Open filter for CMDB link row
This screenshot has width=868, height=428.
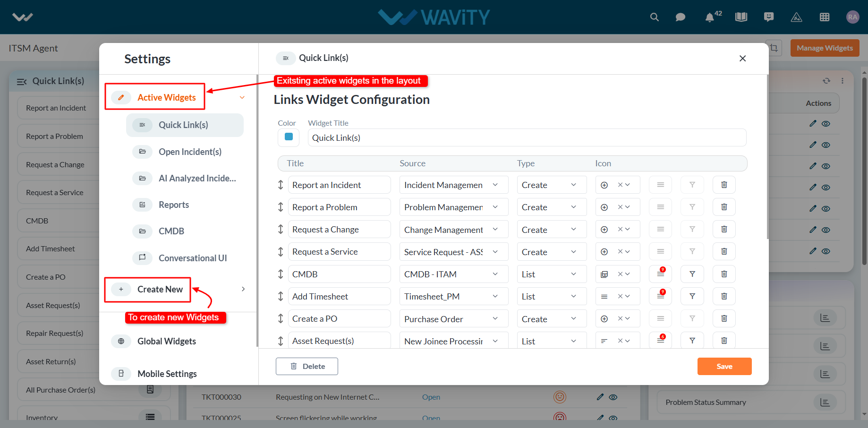click(x=692, y=274)
